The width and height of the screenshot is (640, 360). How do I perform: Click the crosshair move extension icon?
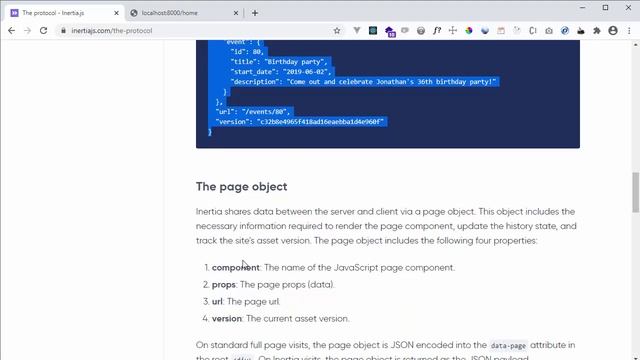(453, 30)
